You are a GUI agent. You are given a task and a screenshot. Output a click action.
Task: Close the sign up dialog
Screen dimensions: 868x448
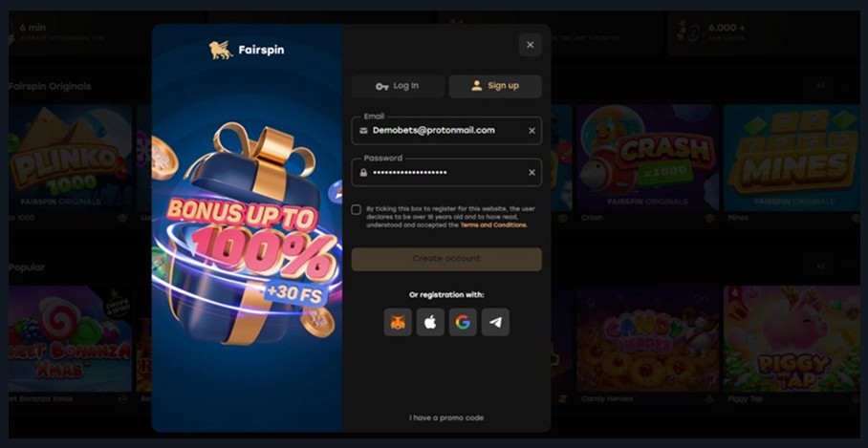(530, 45)
